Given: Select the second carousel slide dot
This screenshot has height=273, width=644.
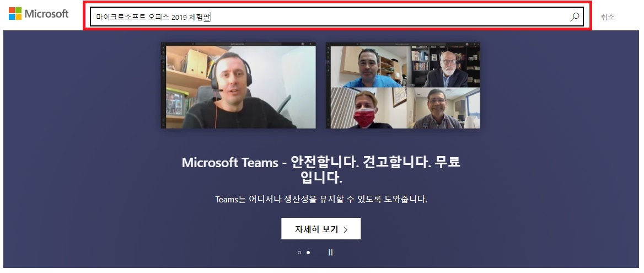Looking at the screenshot, I should 308,253.
